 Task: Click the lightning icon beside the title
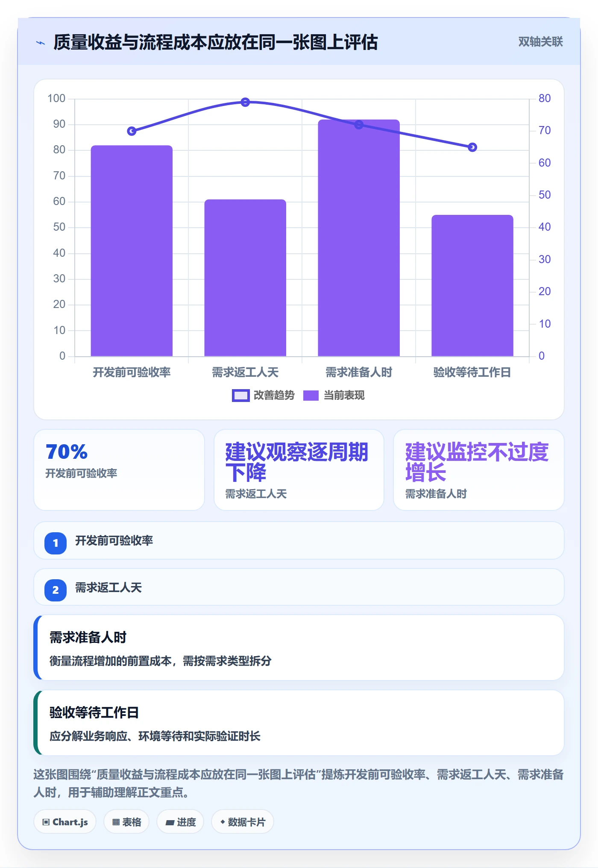click(41, 43)
